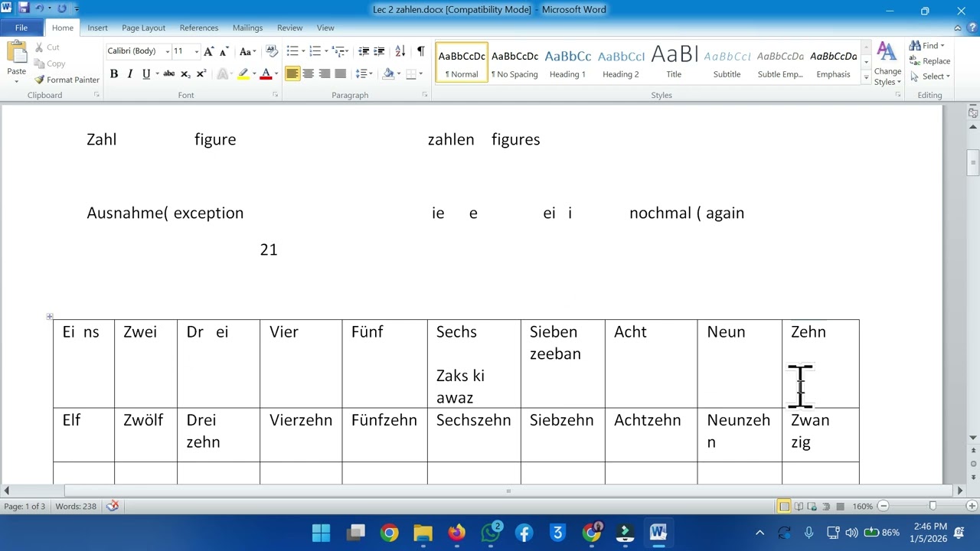Open the Select dropdown in Editing
The image size is (980, 551).
point(929,77)
